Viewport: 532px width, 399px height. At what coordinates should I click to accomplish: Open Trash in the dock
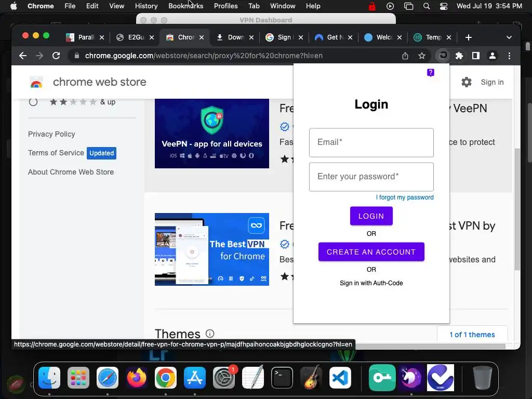[483, 378]
